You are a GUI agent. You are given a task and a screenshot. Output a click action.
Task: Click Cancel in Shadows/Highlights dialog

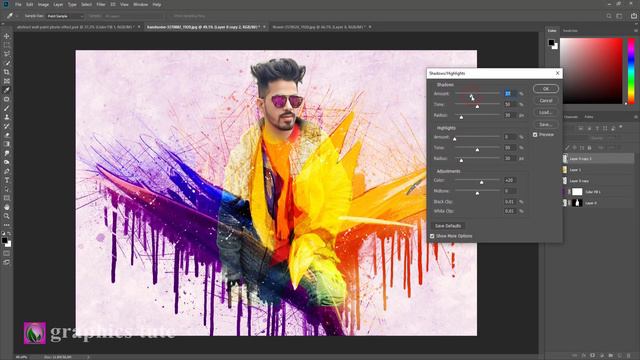(x=546, y=100)
